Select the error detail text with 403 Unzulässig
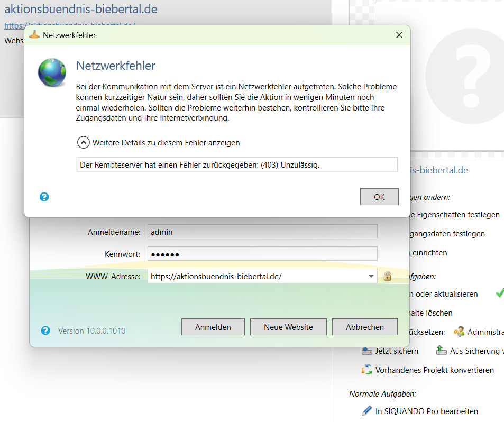The image size is (504, 422). coord(237,165)
